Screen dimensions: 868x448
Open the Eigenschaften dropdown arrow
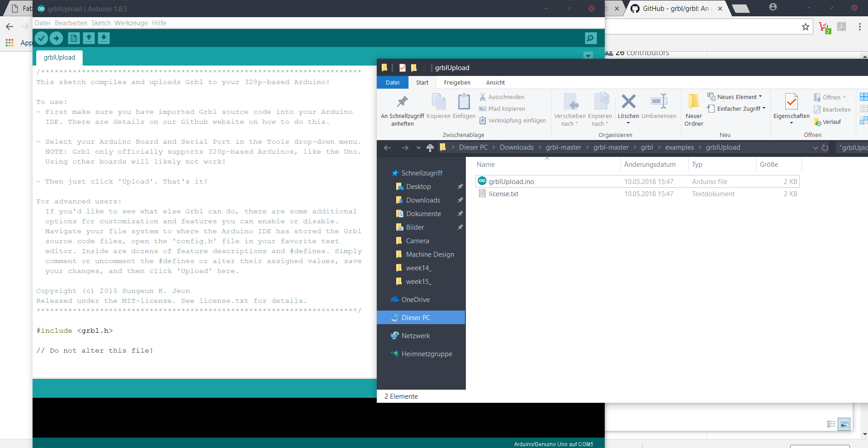[792, 123]
